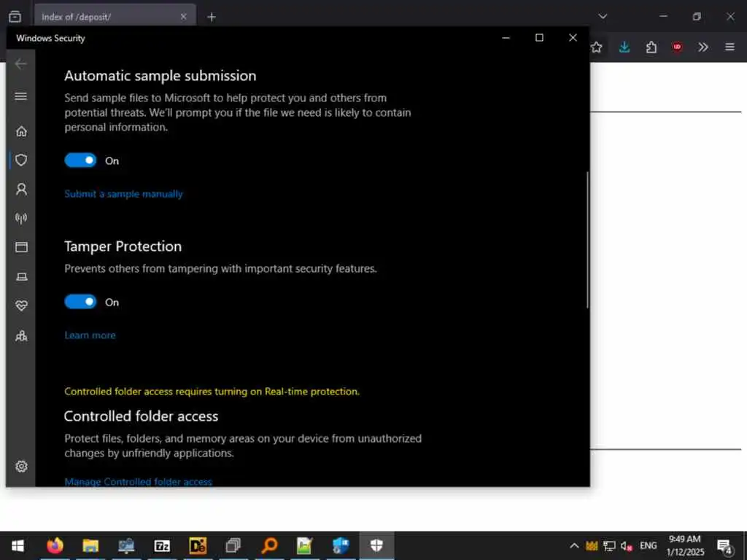Screen dimensions: 747x560
Task: Turn off Tamper Protection toggle
Action: pyautogui.click(x=80, y=302)
